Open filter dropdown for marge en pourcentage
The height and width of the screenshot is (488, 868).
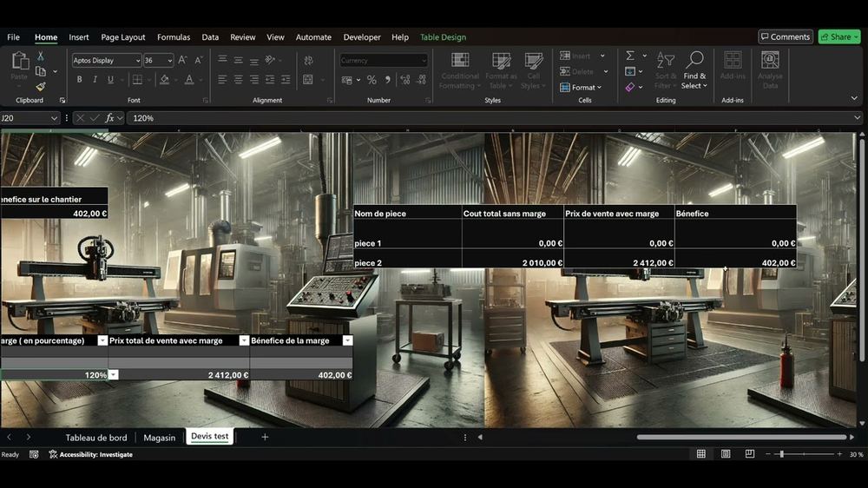coord(102,340)
